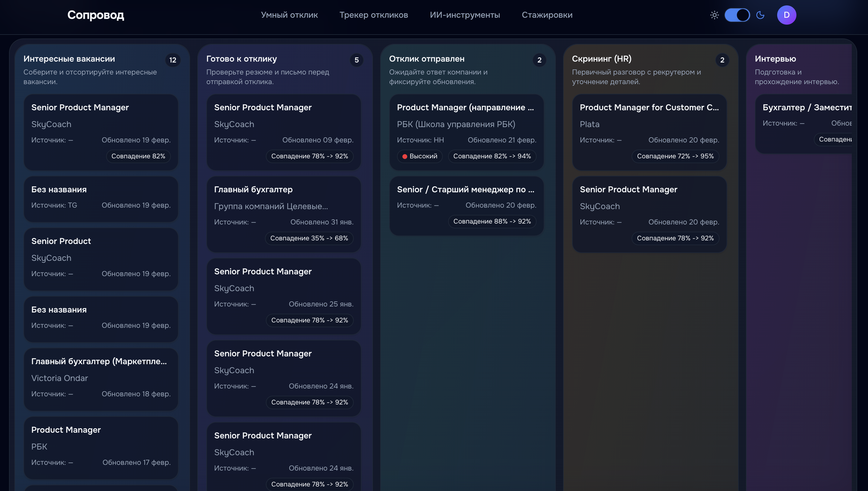Click the Совпадение 88% -> 92% badge
Viewport: 868px width, 491px height.
coord(492,221)
